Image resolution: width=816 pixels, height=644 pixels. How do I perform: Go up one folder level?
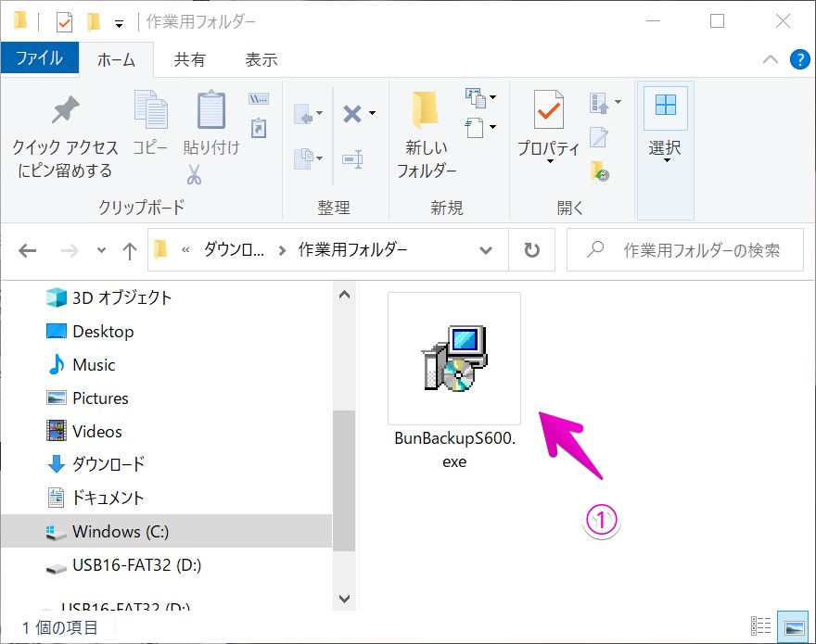click(130, 251)
